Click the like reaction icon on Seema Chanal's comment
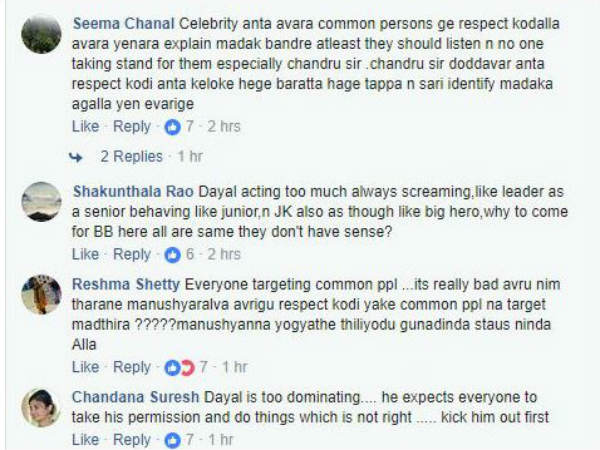Viewport: 600px width, 450px height. point(172,127)
